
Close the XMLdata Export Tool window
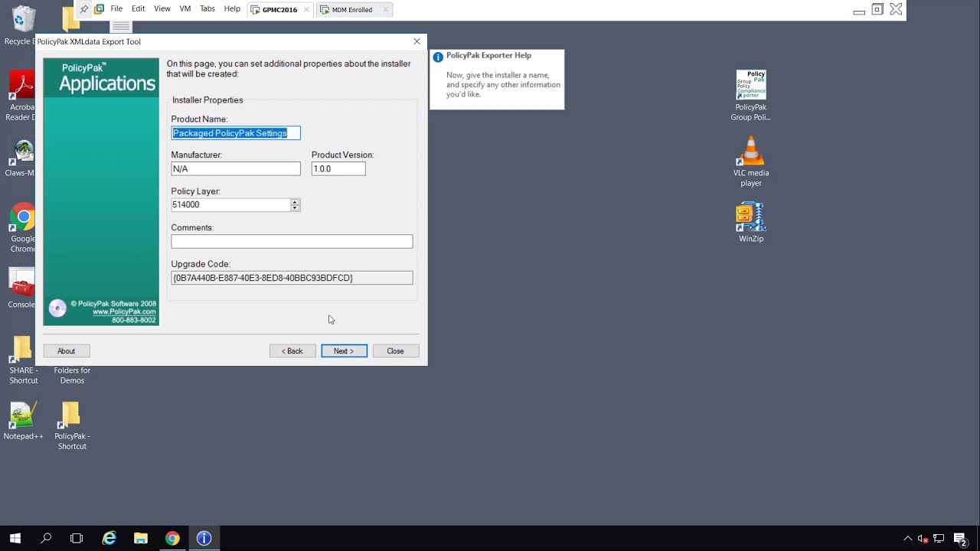[x=416, y=41]
